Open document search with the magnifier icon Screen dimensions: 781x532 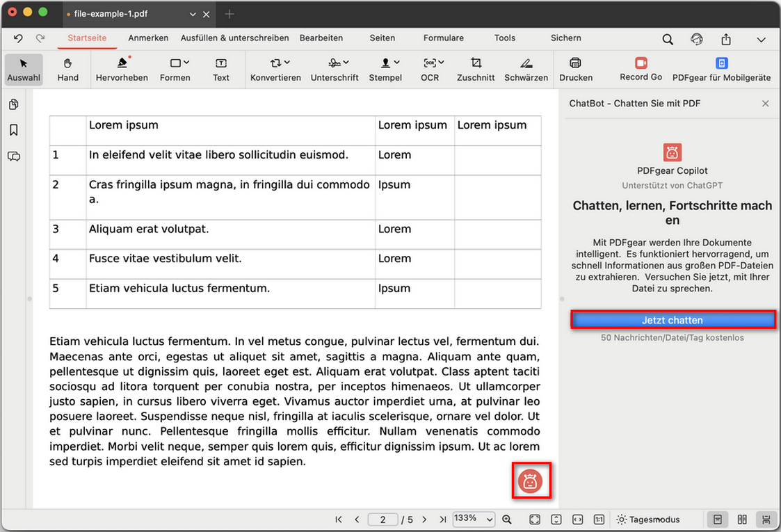(667, 40)
